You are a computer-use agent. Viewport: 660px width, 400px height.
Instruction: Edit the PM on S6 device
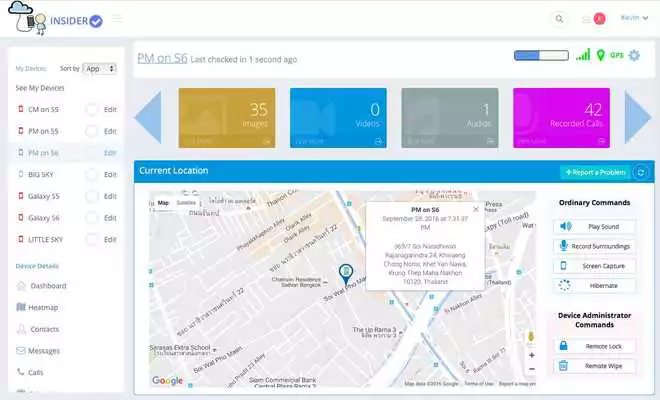[110, 153]
